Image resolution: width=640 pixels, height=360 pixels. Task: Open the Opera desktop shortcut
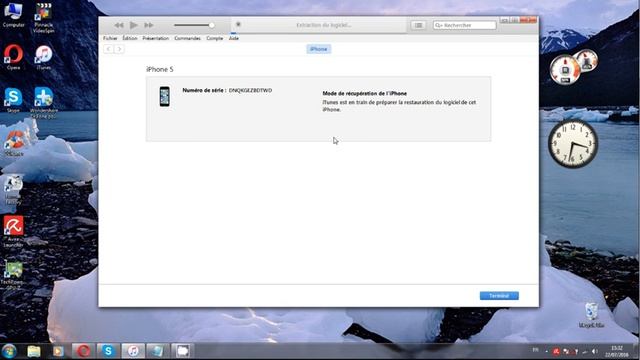13,57
